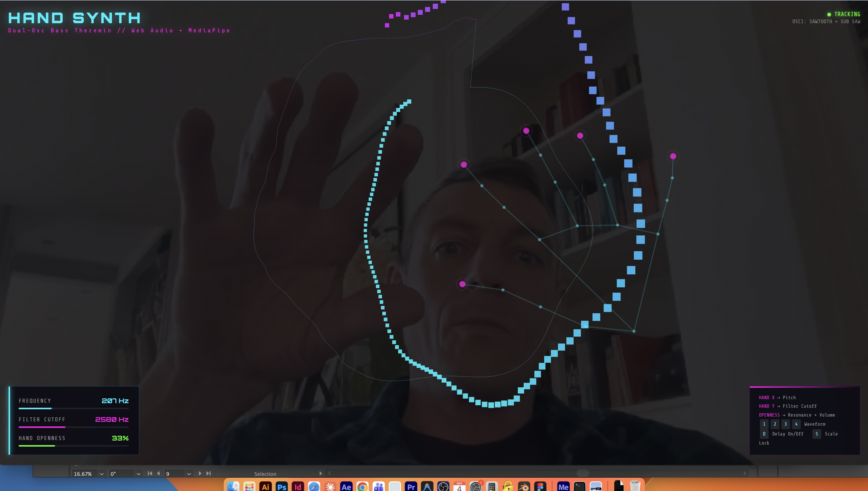This screenshot has height=491, width=868.
Task: Launch Adobe After Effects from the dock
Action: point(346,486)
